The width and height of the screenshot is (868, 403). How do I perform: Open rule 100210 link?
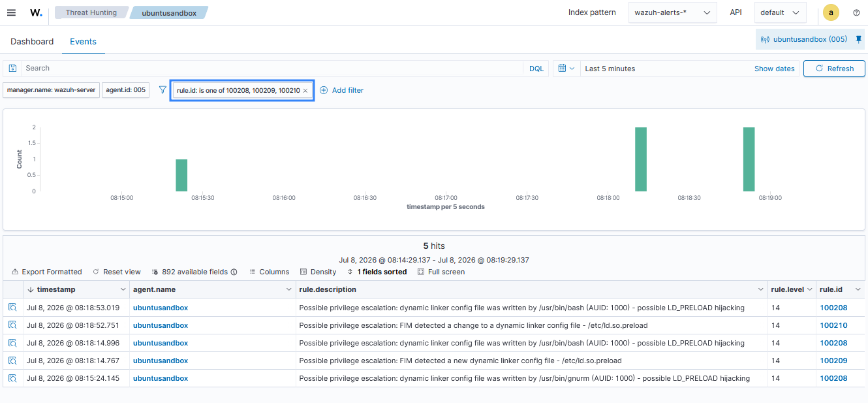click(833, 325)
